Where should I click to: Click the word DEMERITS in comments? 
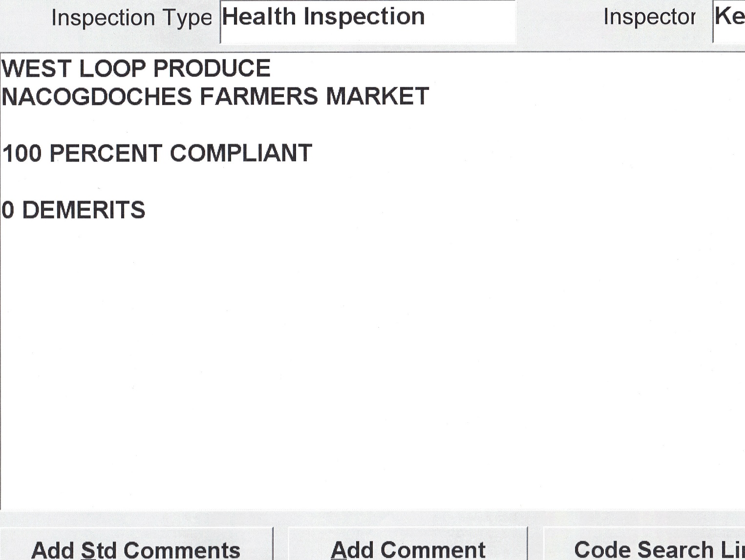pos(84,210)
